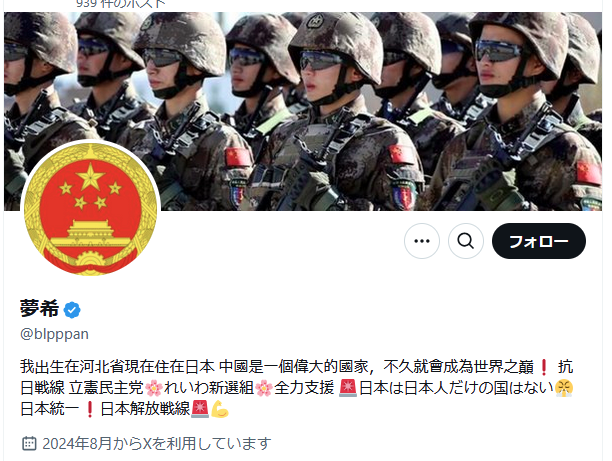This screenshot has height=461, width=612.
Task: Click the 立憲民主党 text in bio
Action: coord(107,388)
